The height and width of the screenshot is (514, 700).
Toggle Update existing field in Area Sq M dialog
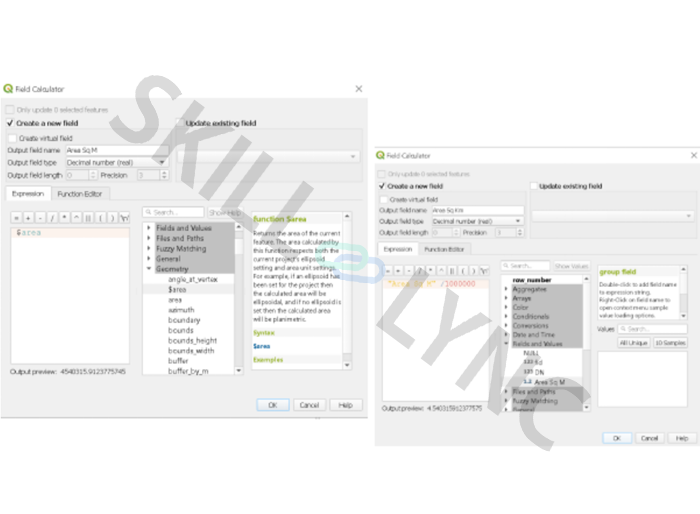pos(180,123)
